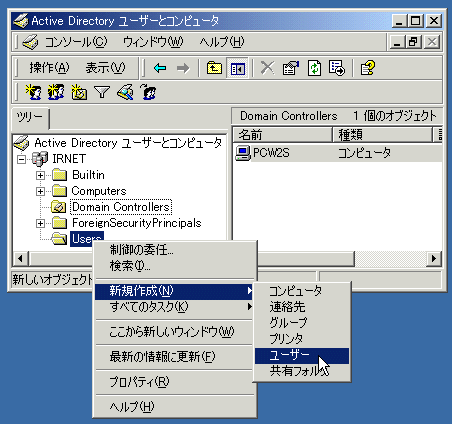Viewport: 452px width, 424px height.
Task: Click the Refresh toolbar icon
Action: [314, 68]
